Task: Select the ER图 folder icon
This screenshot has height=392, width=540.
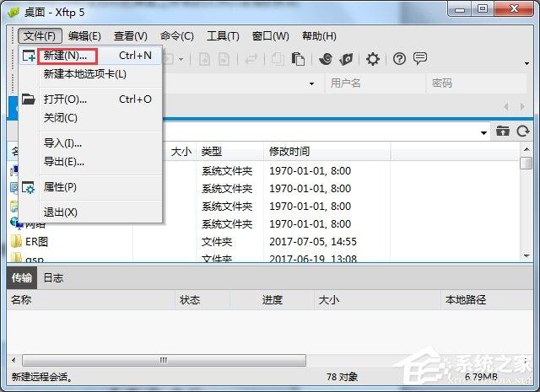Action: click(16, 242)
